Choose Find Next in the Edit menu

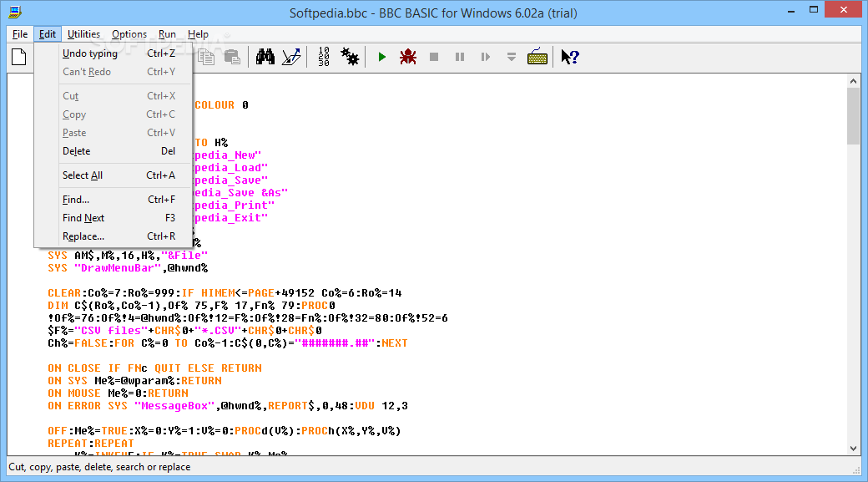click(114, 218)
